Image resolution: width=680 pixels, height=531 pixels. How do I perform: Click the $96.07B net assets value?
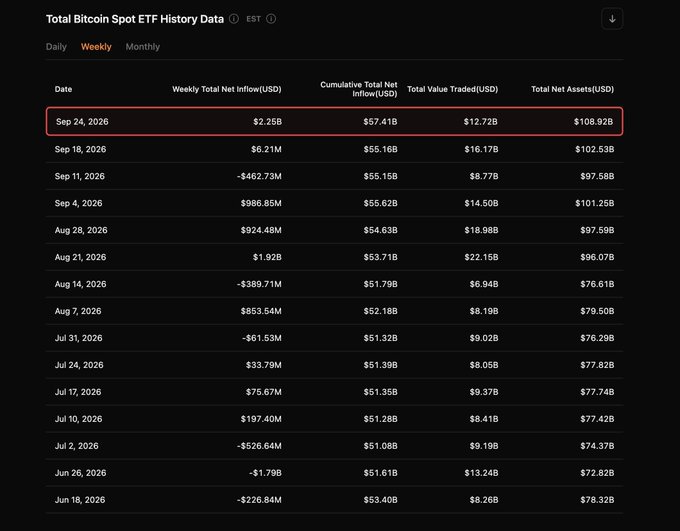point(597,257)
